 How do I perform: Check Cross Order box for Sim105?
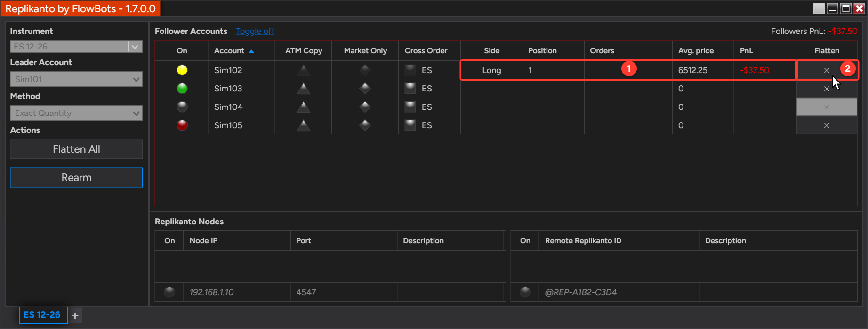pyautogui.click(x=410, y=125)
